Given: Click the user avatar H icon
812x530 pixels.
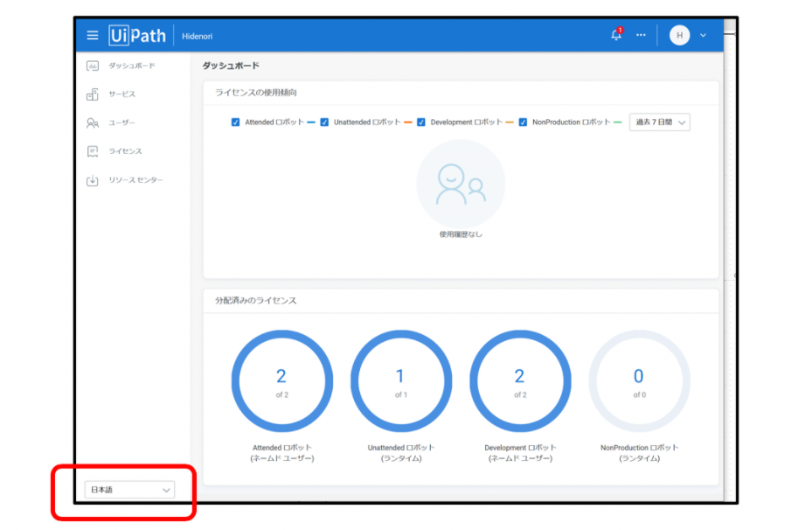Looking at the screenshot, I should [x=679, y=35].
